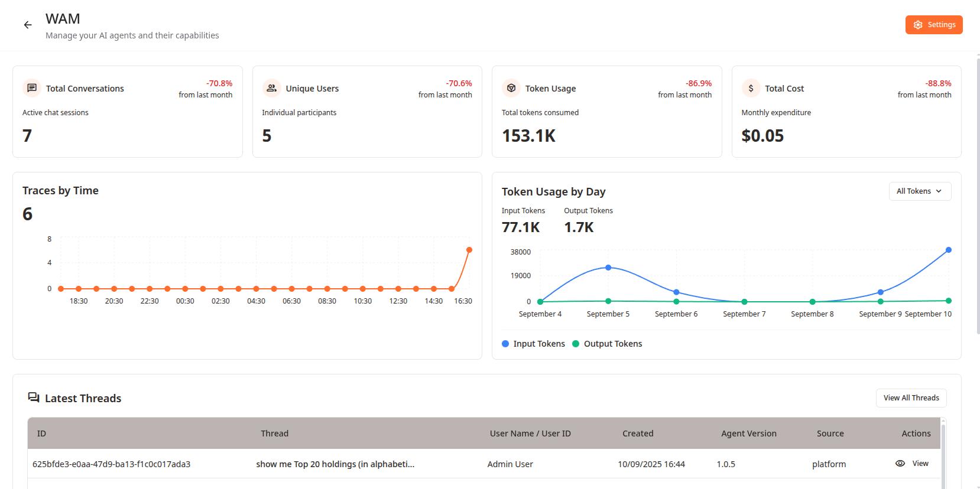The image size is (980, 489).
Task: Click the September 10 input tokens data point
Action: (x=949, y=250)
